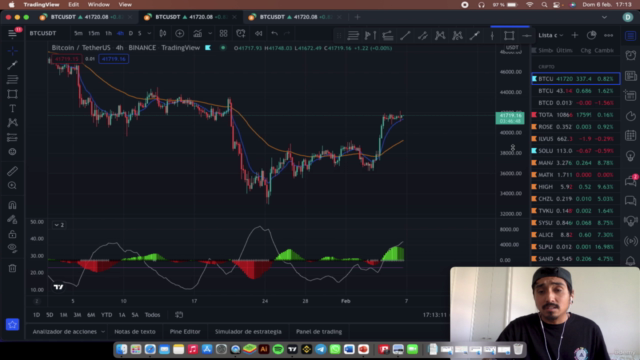Remove drawings with the trash icon
The width and height of the screenshot is (640, 360).
(12, 268)
